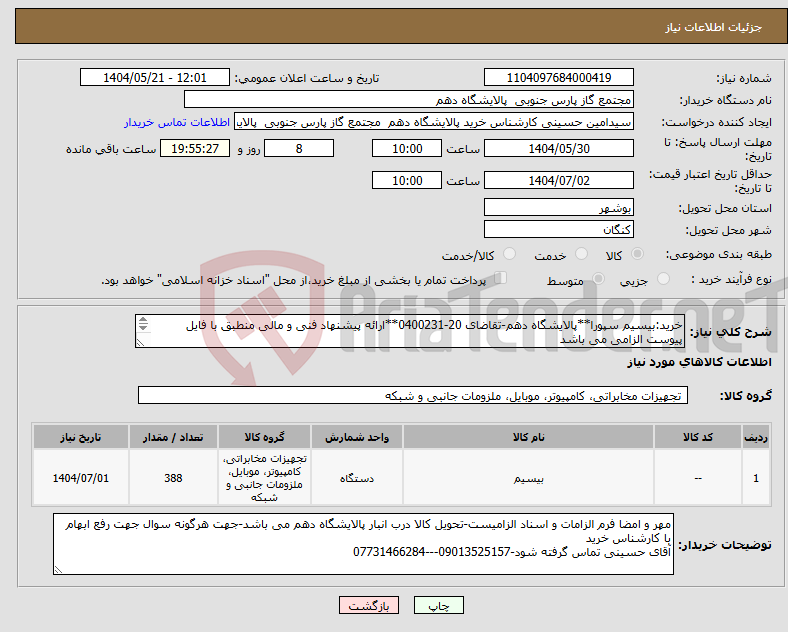
Task: Select the کالا radio button
Action: click(x=637, y=254)
